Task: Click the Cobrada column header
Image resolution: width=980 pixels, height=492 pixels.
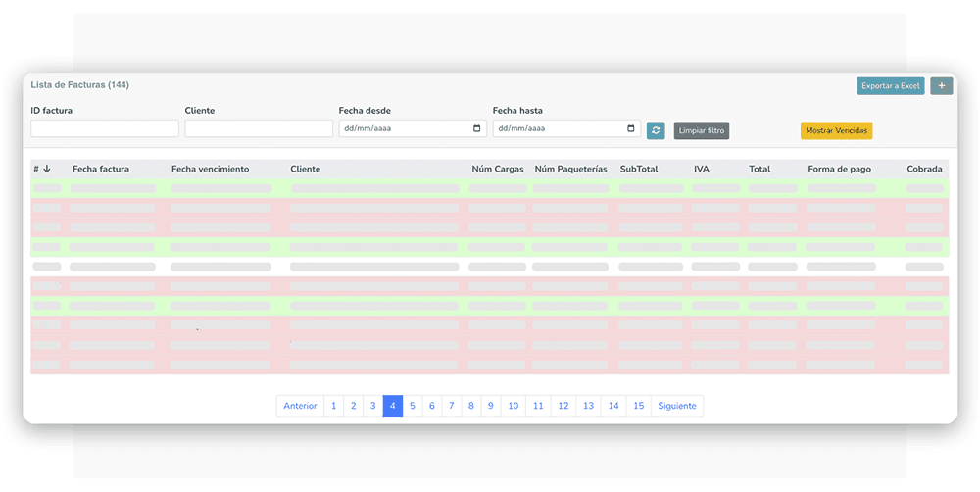Action: [x=924, y=169]
